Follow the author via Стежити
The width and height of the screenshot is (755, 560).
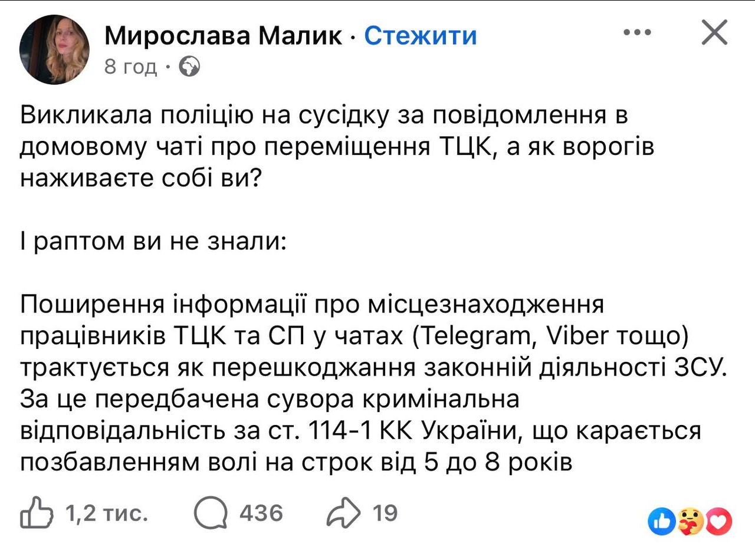click(x=420, y=36)
